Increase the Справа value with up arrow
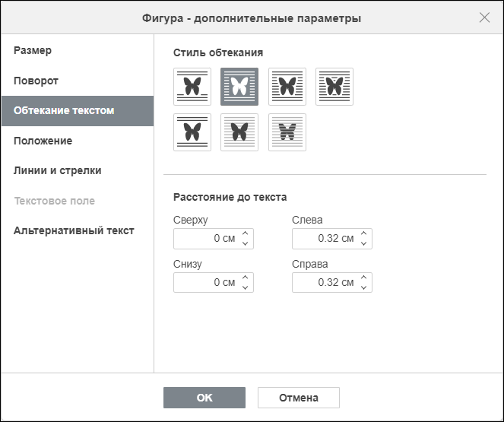The width and height of the screenshot is (504, 422). (x=364, y=278)
